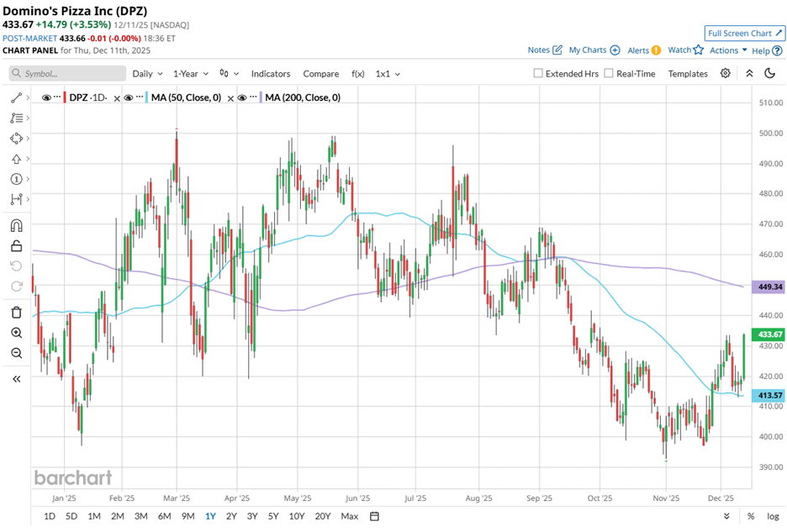Screen dimensions: 787x532
Task: Open chart settings gear
Action: click(726, 74)
